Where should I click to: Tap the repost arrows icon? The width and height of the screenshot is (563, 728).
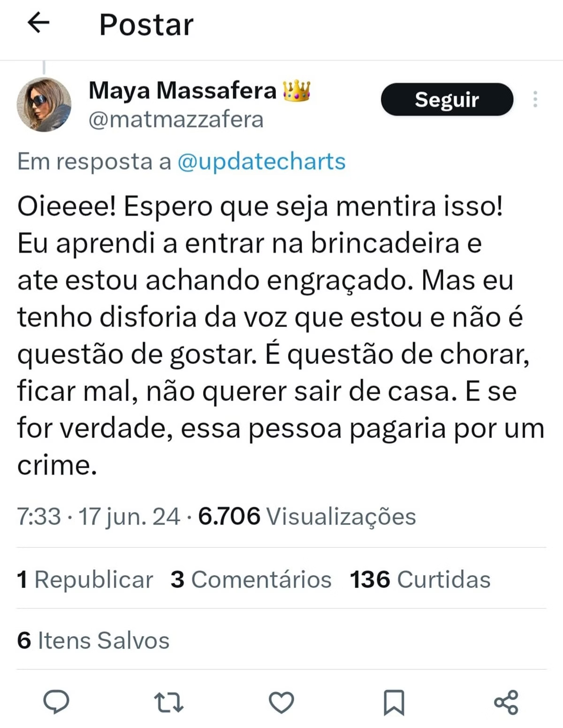coord(169,702)
